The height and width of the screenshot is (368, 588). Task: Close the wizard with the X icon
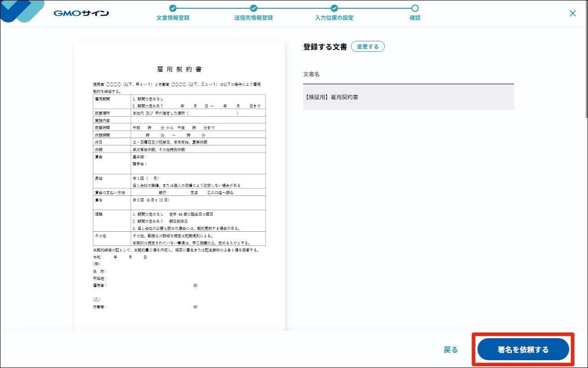tap(573, 13)
